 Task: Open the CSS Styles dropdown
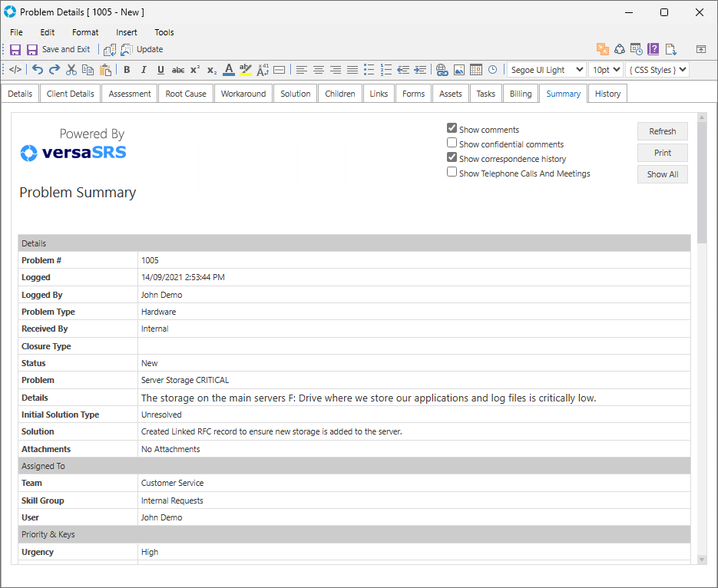(x=657, y=70)
